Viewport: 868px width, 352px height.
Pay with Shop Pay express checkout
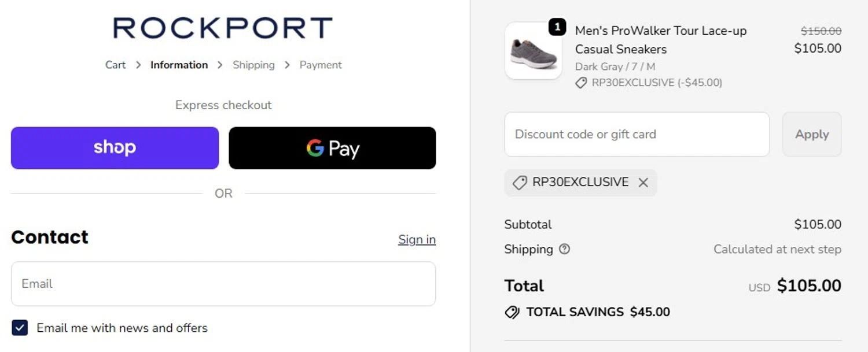pos(115,148)
